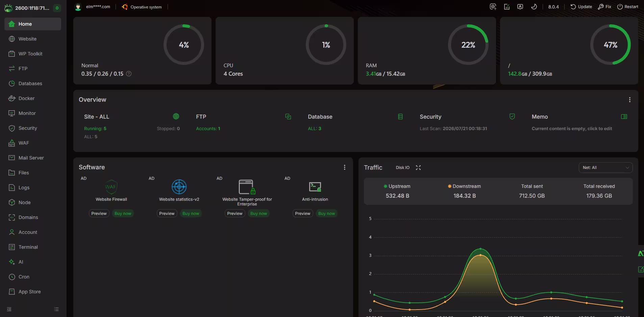Click the load status help question icon
Screen dimensions: 644x317
129,74
